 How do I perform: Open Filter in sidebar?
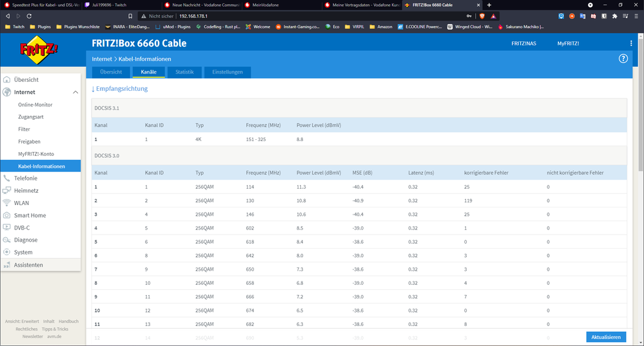[24, 130]
